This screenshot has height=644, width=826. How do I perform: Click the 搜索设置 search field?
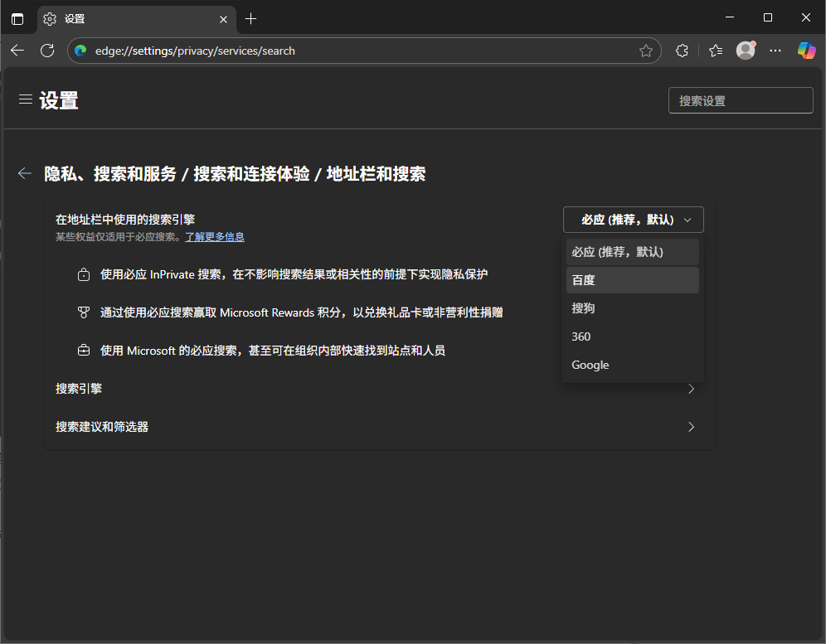[740, 99]
